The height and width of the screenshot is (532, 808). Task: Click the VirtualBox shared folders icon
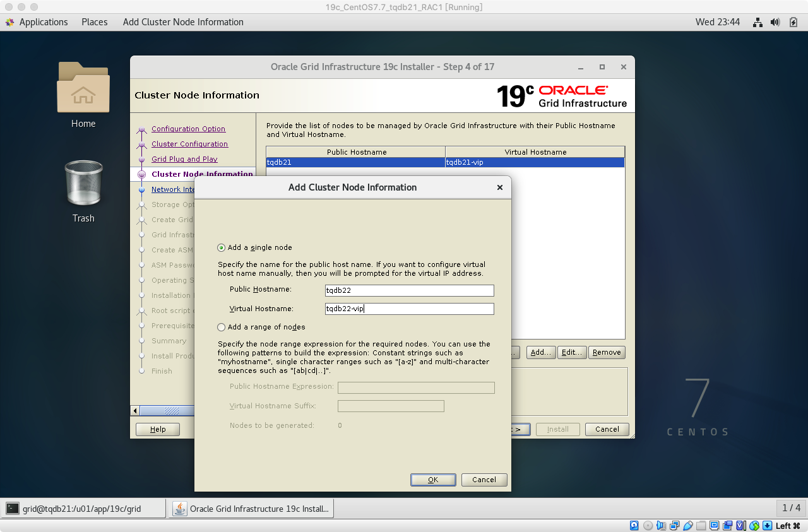coord(701,525)
